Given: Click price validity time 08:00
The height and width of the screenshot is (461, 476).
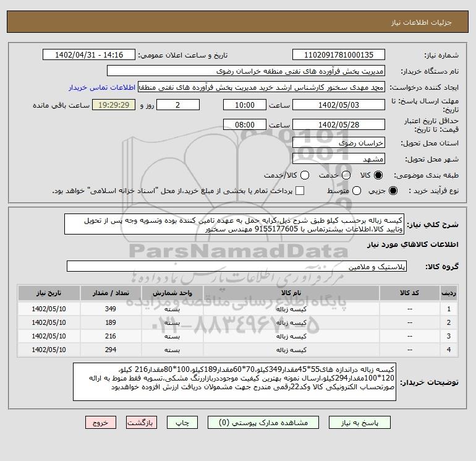Looking at the screenshot, I should [245, 124].
